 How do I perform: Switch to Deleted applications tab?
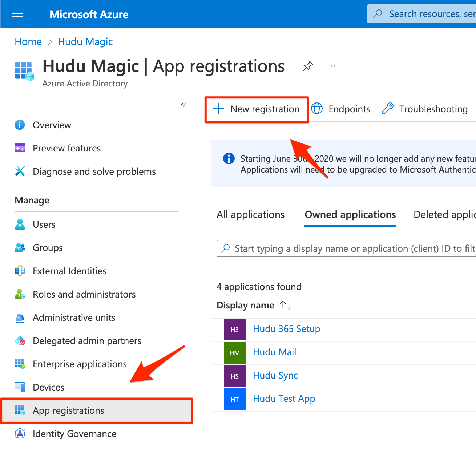click(x=445, y=215)
